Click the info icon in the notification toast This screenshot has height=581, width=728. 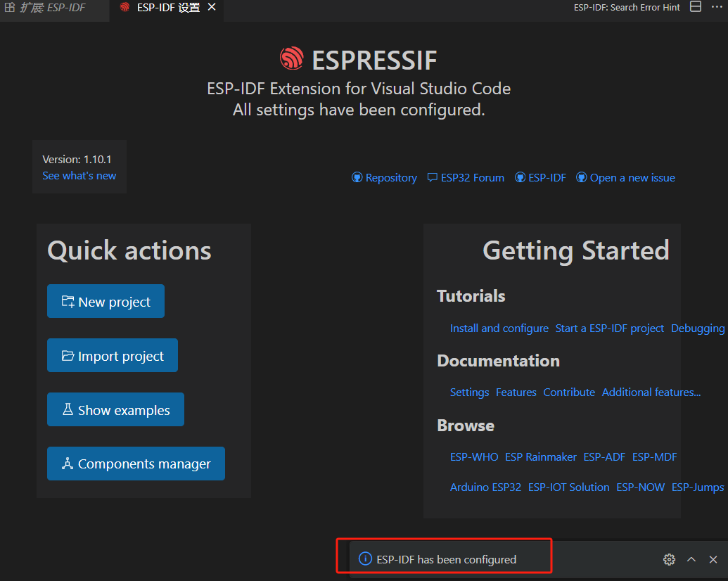point(365,558)
